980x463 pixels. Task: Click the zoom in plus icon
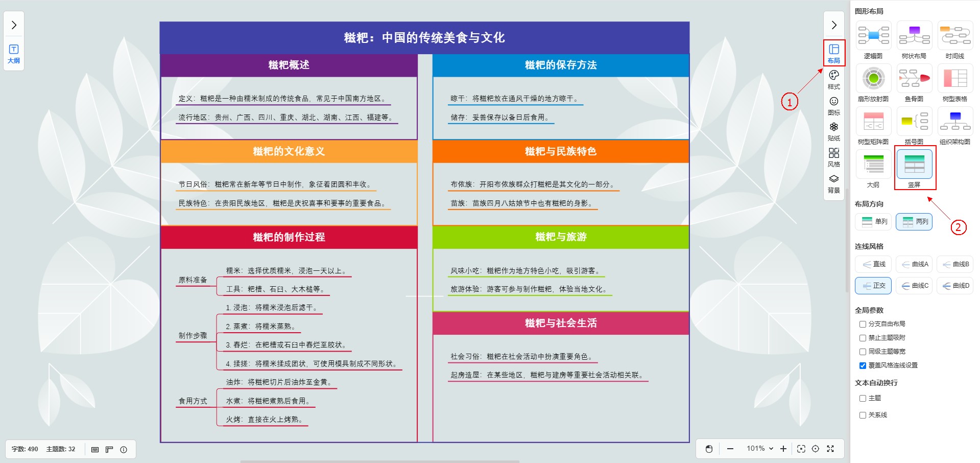[x=783, y=449]
